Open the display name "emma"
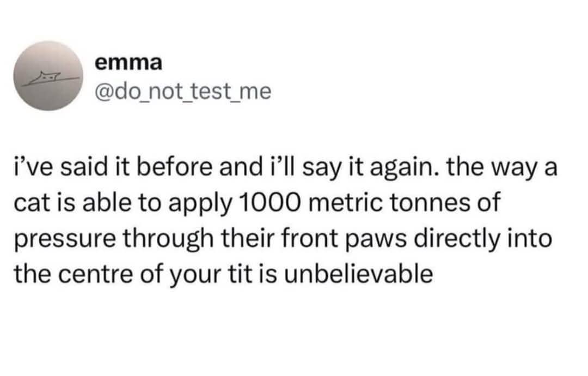 [128, 63]
